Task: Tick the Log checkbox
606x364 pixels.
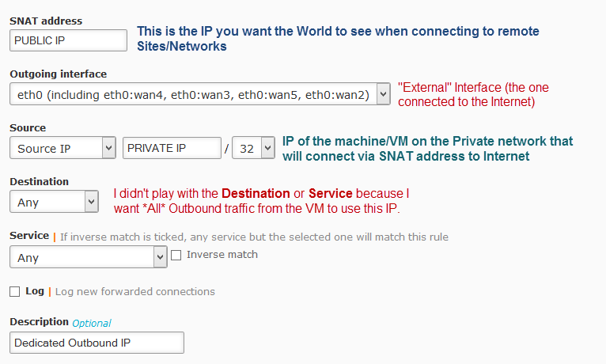Action: click(x=15, y=292)
